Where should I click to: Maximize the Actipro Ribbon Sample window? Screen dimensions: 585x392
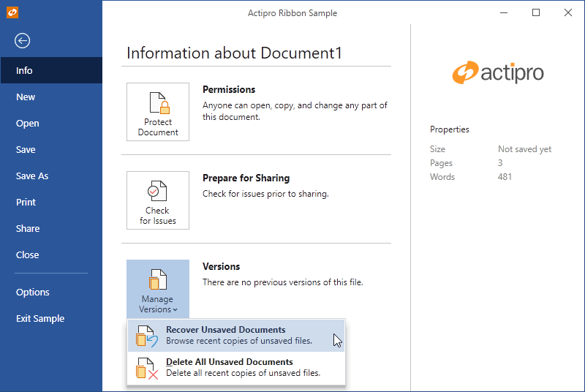tap(536, 12)
